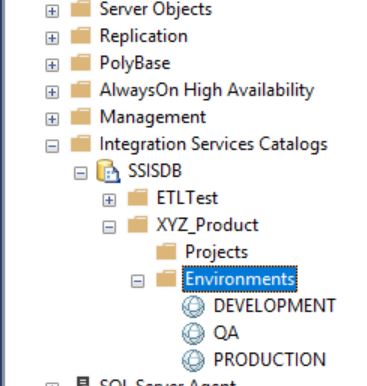Click the SSISDB catalog database icon

pos(108,171)
